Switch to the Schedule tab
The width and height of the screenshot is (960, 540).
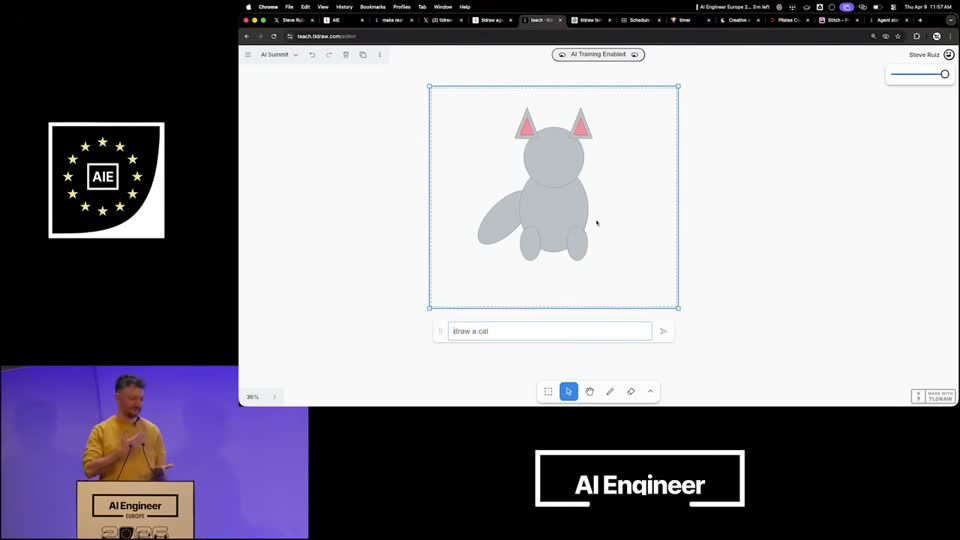(x=640, y=20)
